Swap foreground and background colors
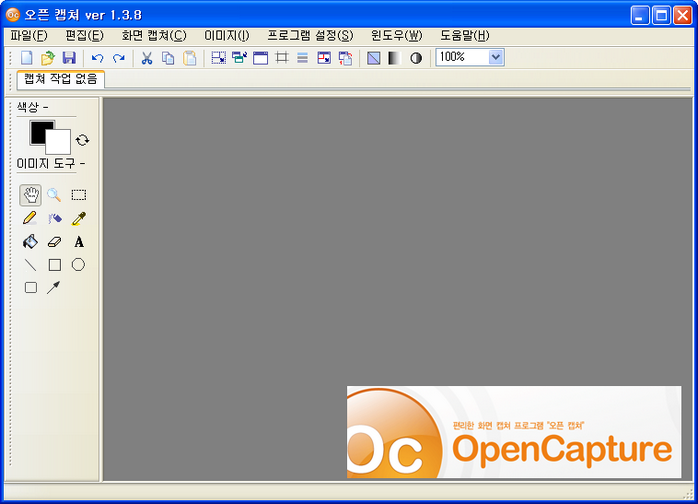698x504 pixels. click(x=82, y=140)
